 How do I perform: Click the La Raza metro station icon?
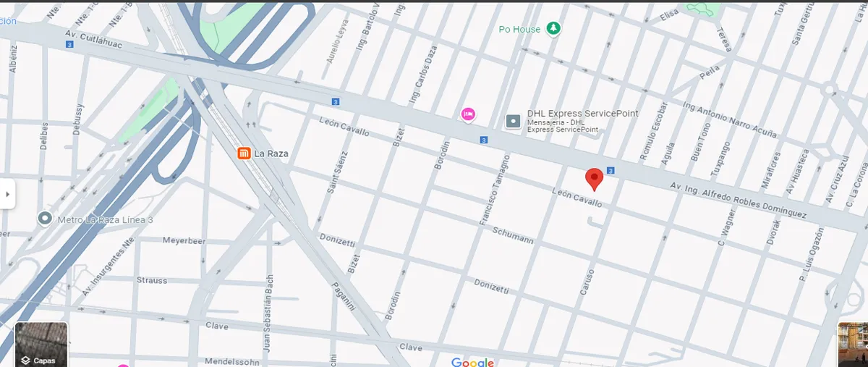coord(244,153)
